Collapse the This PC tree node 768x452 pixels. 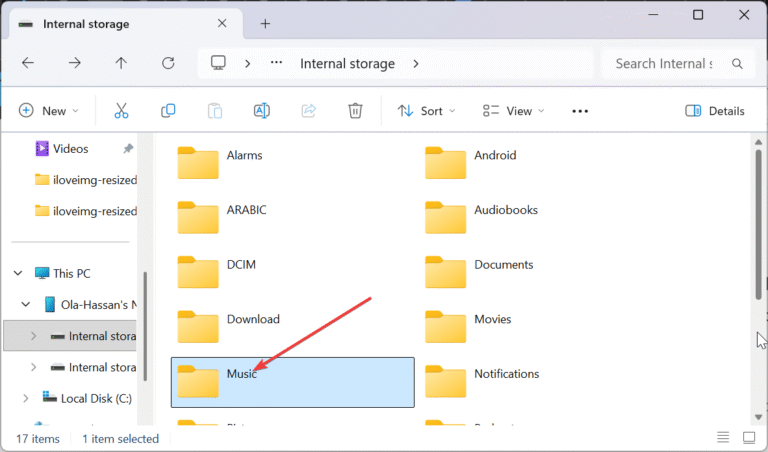pyautogui.click(x=18, y=273)
